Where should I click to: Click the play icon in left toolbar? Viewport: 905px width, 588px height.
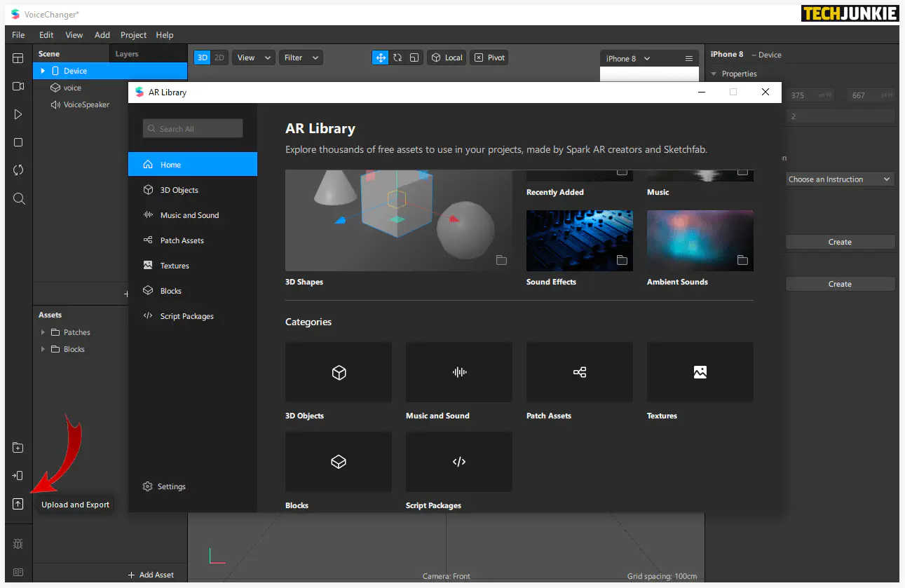point(18,114)
